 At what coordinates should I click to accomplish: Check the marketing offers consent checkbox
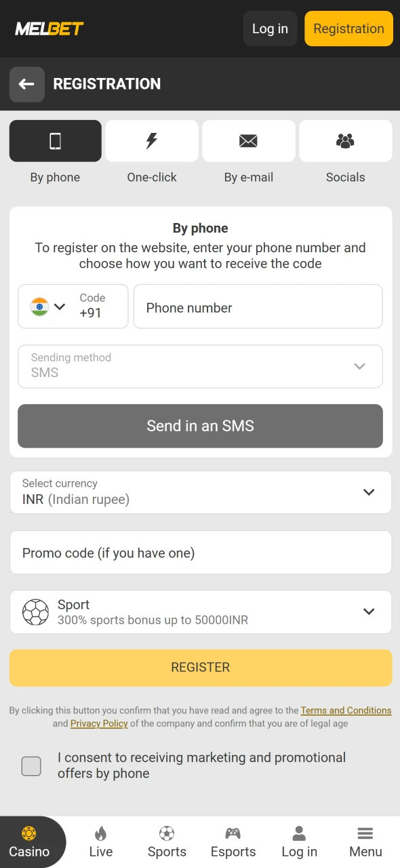click(31, 766)
